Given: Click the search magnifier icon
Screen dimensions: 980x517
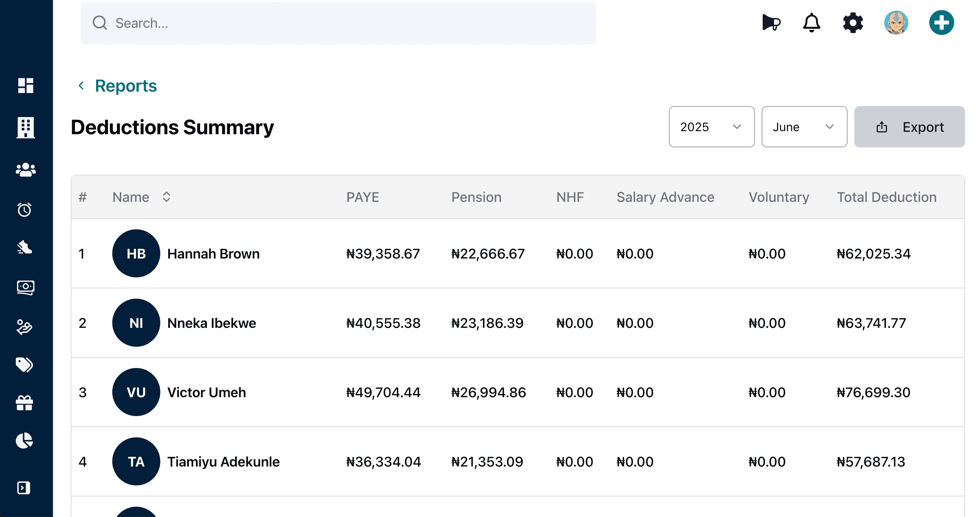Looking at the screenshot, I should [100, 23].
